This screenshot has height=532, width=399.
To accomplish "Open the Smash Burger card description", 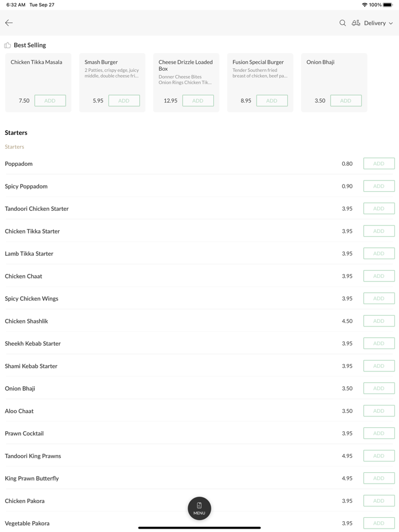I will (112, 73).
